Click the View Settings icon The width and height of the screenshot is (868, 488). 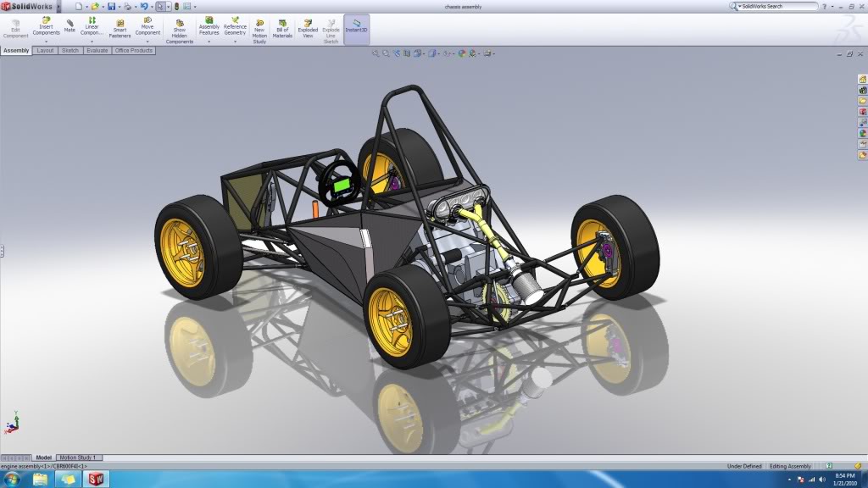tap(487, 53)
